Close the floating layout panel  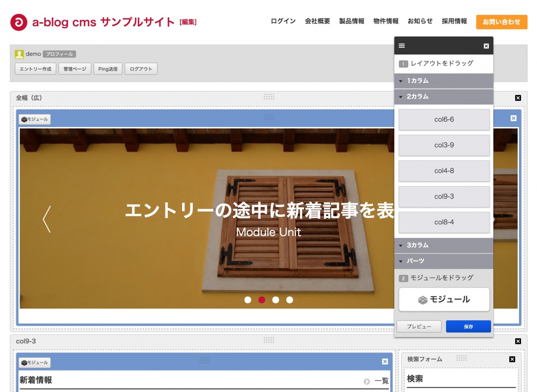click(x=486, y=46)
